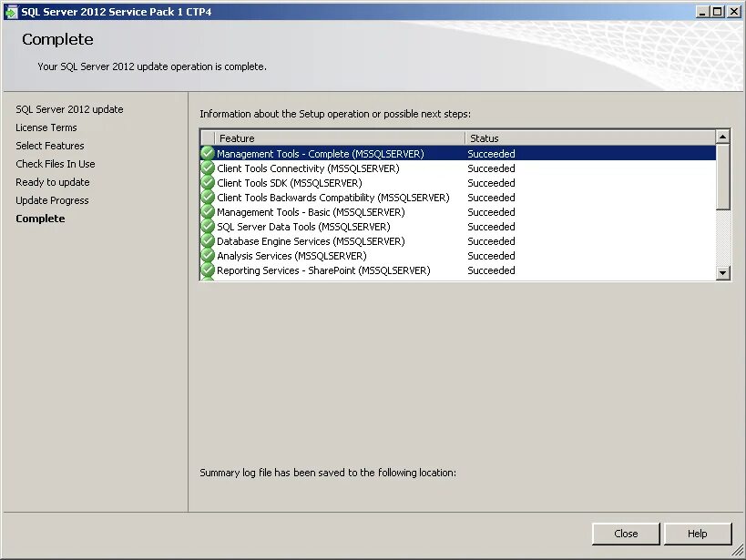Select Client Tools SDK (MSSQLSERVER) row

point(458,183)
